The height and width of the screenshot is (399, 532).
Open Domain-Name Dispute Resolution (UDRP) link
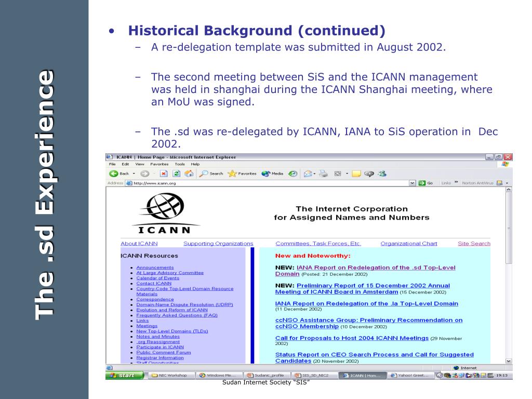tap(184, 304)
